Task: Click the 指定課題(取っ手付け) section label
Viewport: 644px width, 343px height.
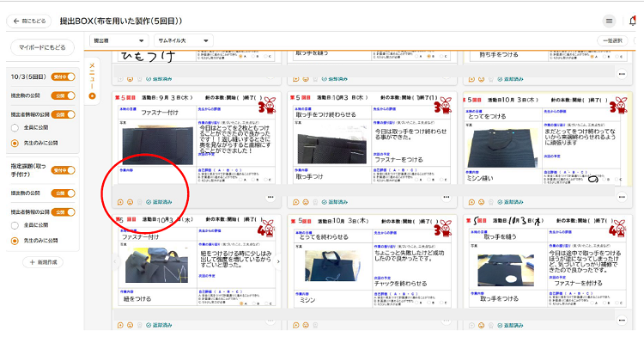Action: pos(28,170)
